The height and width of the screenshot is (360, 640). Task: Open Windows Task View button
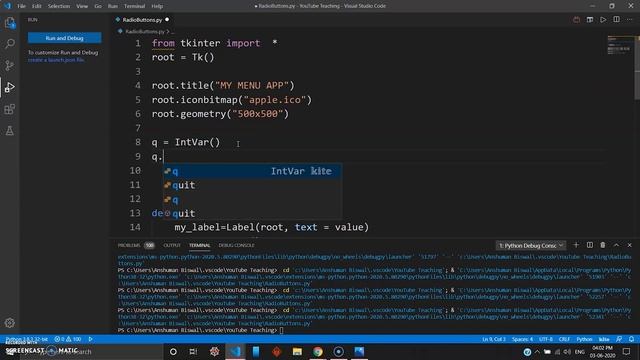click(x=193, y=351)
